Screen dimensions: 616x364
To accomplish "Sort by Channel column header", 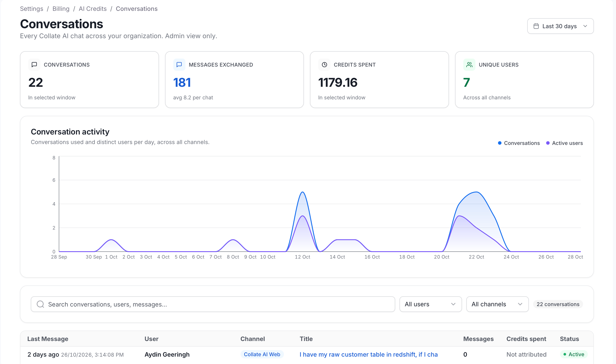I will click(252, 339).
